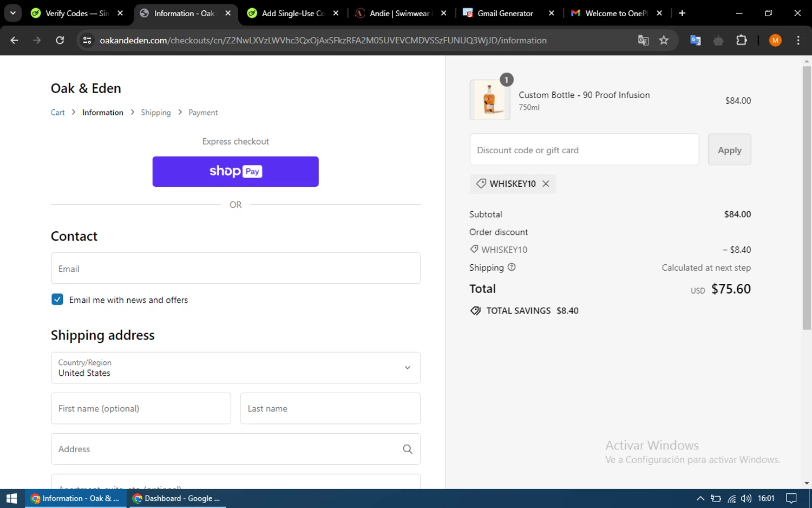Bookmark this page with star icon

click(x=664, y=40)
